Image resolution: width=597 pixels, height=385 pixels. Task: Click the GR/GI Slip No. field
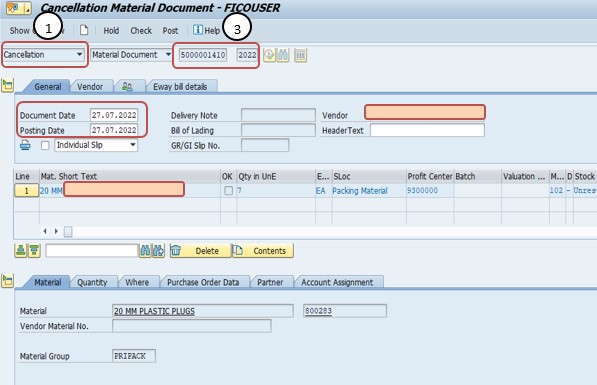265,145
